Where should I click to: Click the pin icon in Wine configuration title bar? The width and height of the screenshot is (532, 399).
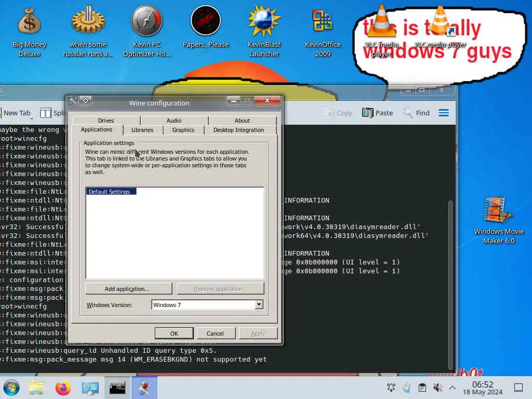pos(86,100)
